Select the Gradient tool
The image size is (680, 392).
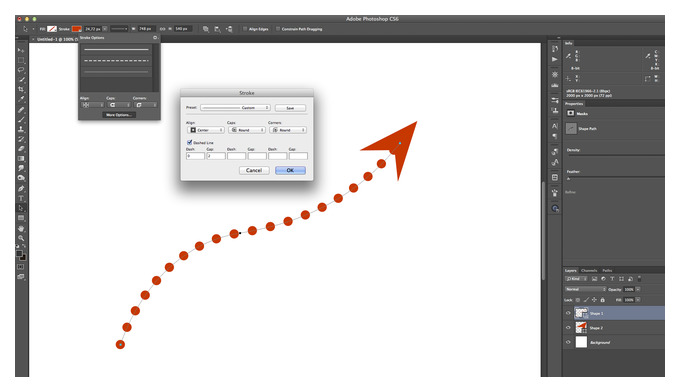(21, 159)
